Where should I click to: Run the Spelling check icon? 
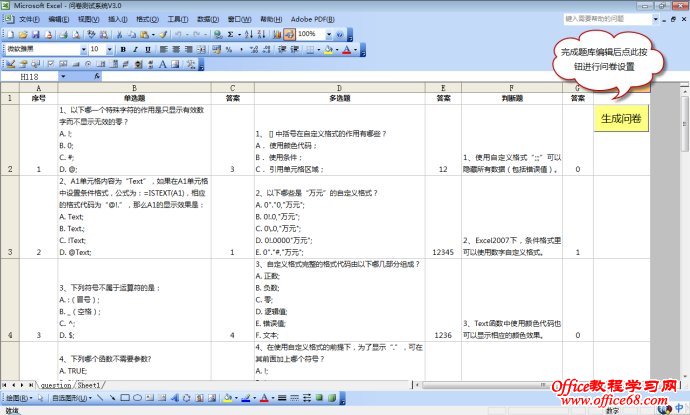tap(91, 34)
